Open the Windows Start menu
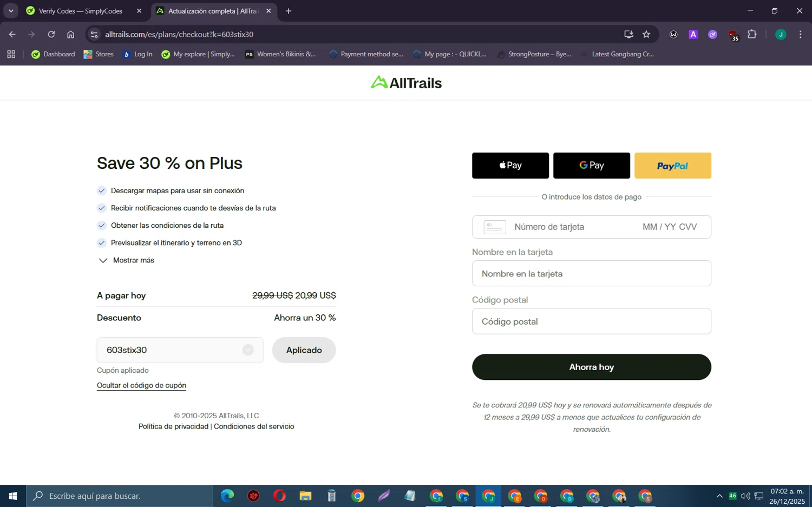Viewport: 812px width, 507px height. point(13,496)
